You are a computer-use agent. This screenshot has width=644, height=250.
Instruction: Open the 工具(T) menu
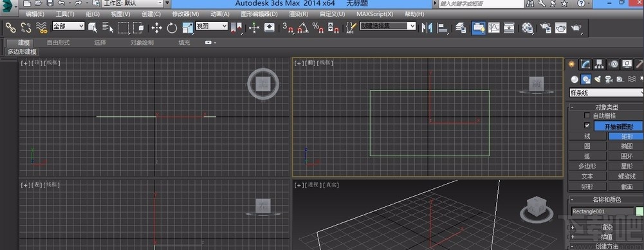[x=65, y=14]
